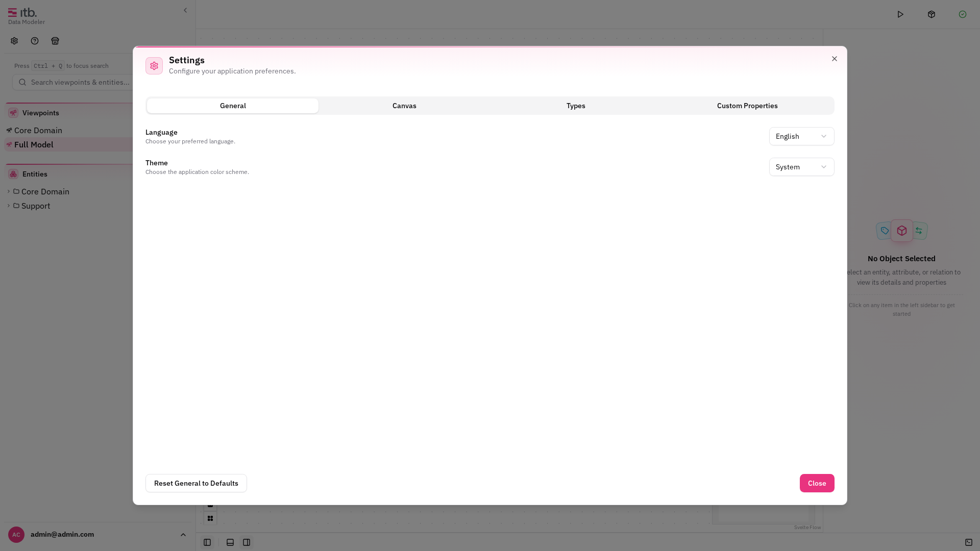Close the Settings dialog with X
The height and width of the screenshot is (551, 980).
(x=835, y=59)
